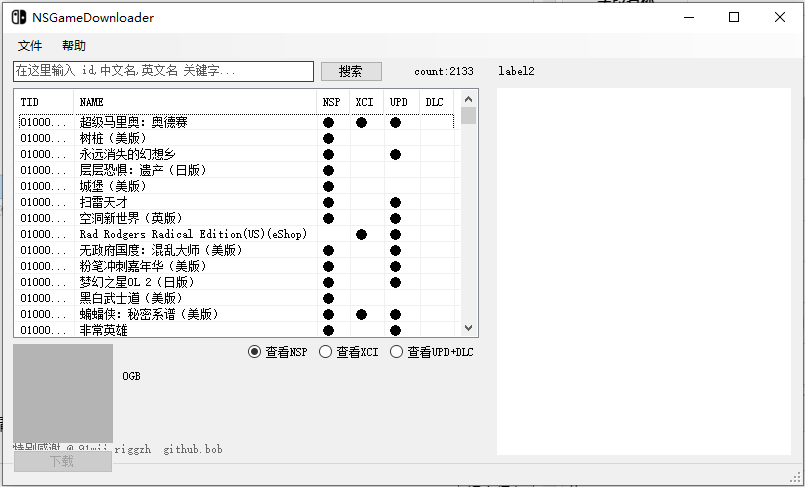805x487 pixels.
Task: Click the NSGameDownloader Switch app icon
Action: (x=18, y=17)
